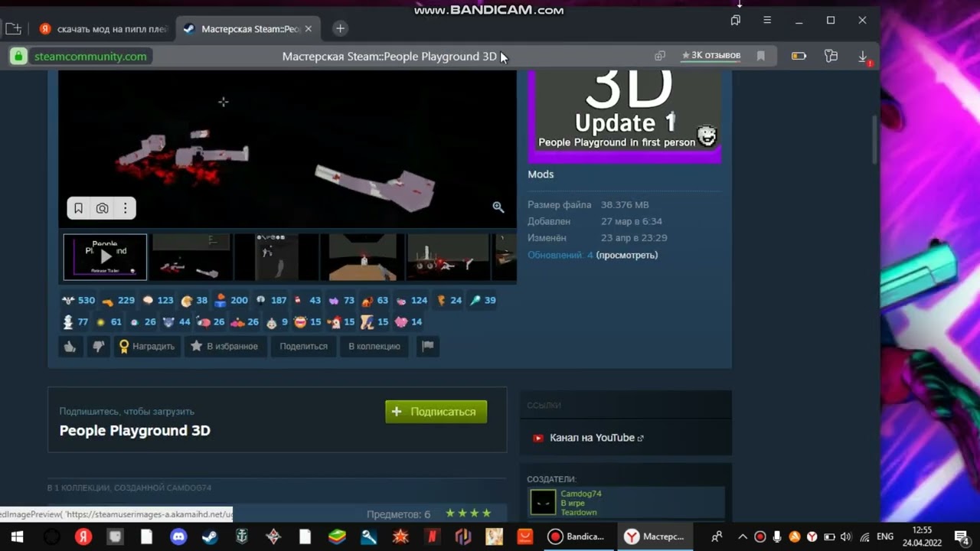
Task: Select the third gallery thumbnail
Action: click(276, 257)
